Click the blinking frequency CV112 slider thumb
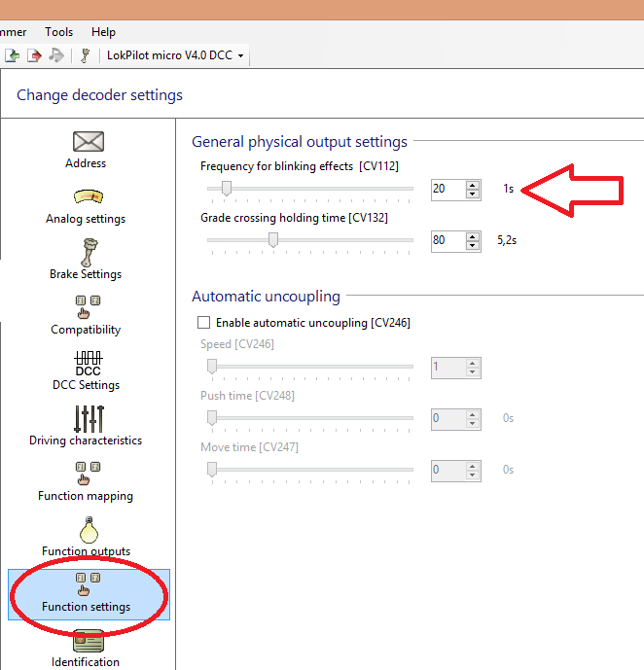Viewport: 644px width, 670px height. [227, 188]
